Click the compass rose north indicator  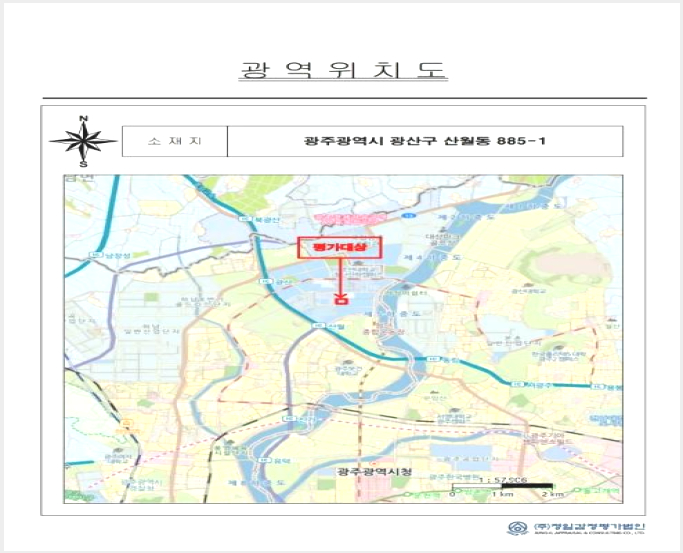pyautogui.click(x=84, y=118)
